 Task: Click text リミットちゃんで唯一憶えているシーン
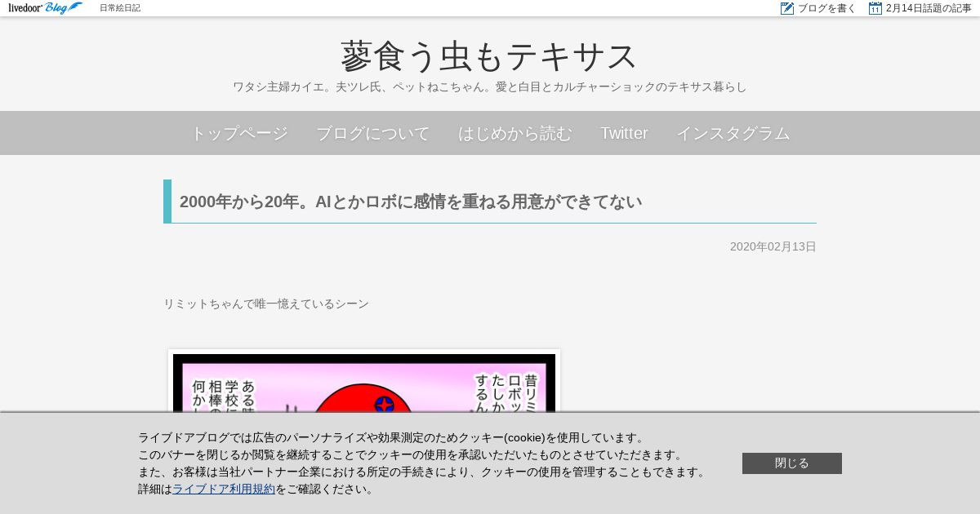coord(266,304)
